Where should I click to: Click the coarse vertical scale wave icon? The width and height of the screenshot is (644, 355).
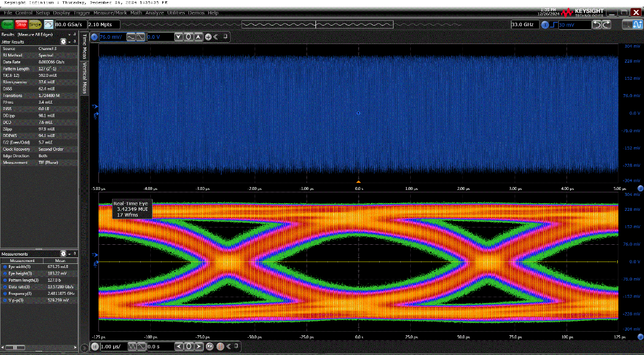pos(131,37)
